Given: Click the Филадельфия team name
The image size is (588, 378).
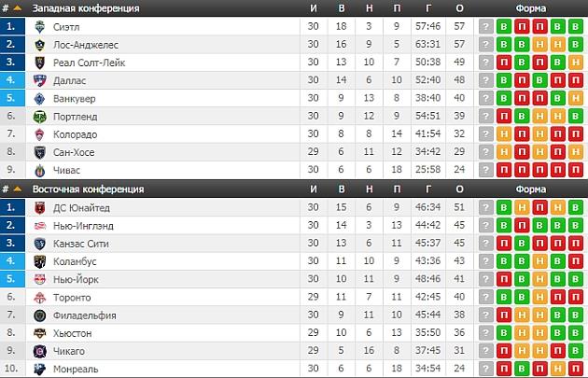Looking at the screenshot, I should coord(85,315).
